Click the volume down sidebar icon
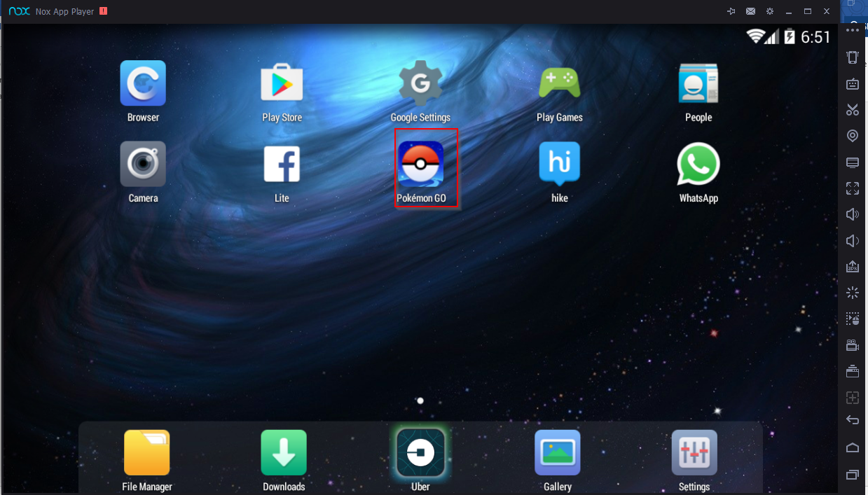 853,241
